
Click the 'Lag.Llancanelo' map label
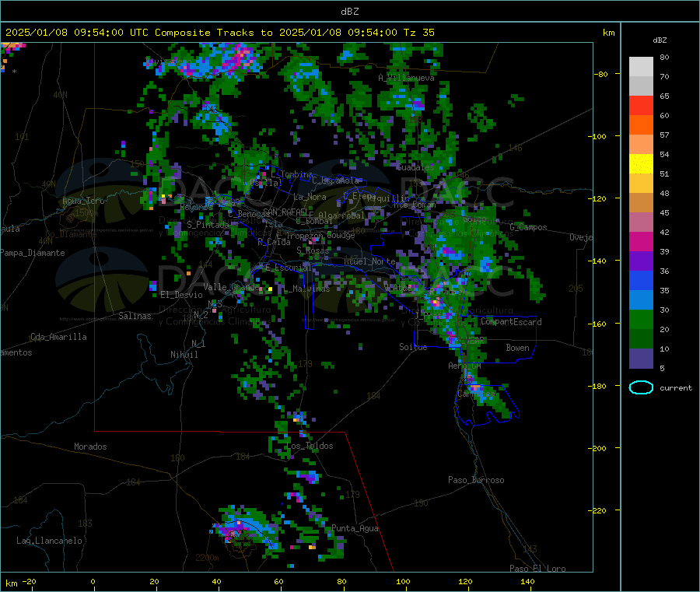pyautogui.click(x=49, y=541)
